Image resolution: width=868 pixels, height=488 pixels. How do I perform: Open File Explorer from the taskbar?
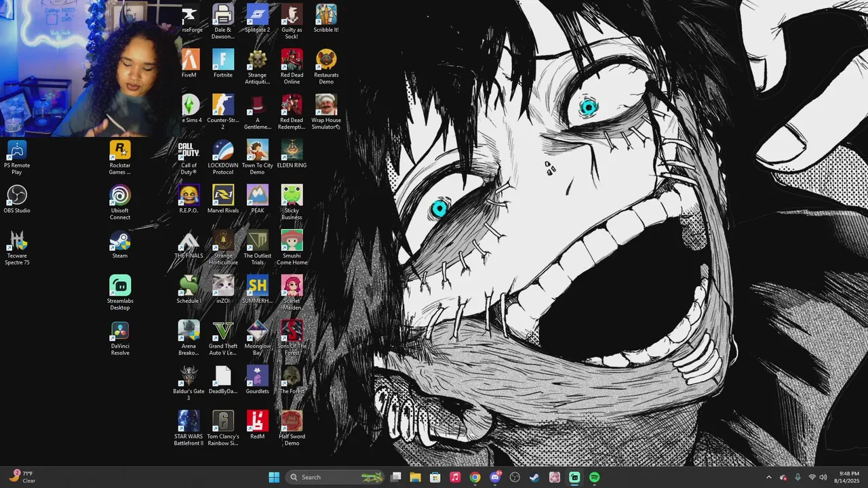click(415, 477)
